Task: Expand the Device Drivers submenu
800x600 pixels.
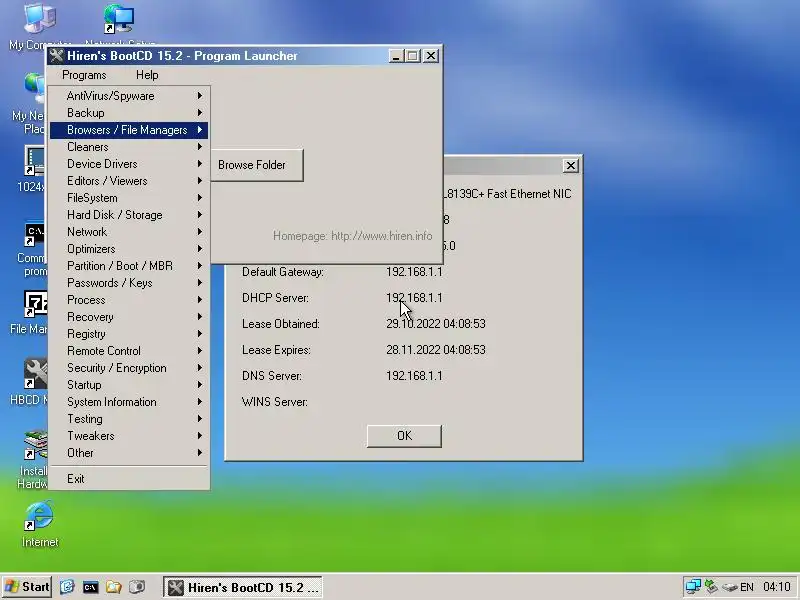Action: (129, 164)
